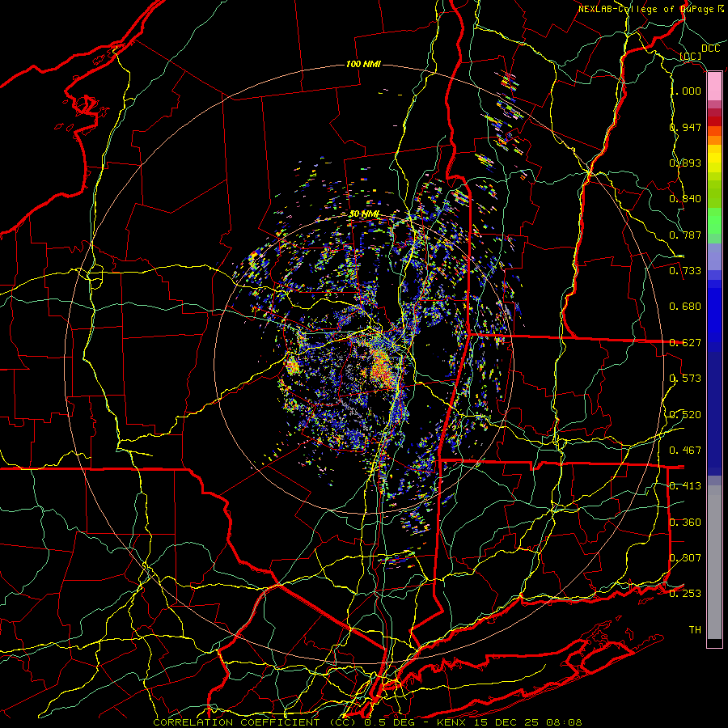The image size is (728, 728).
Task: Click the 15 DEC 25 08:08 timestamp
Action: [528, 722]
